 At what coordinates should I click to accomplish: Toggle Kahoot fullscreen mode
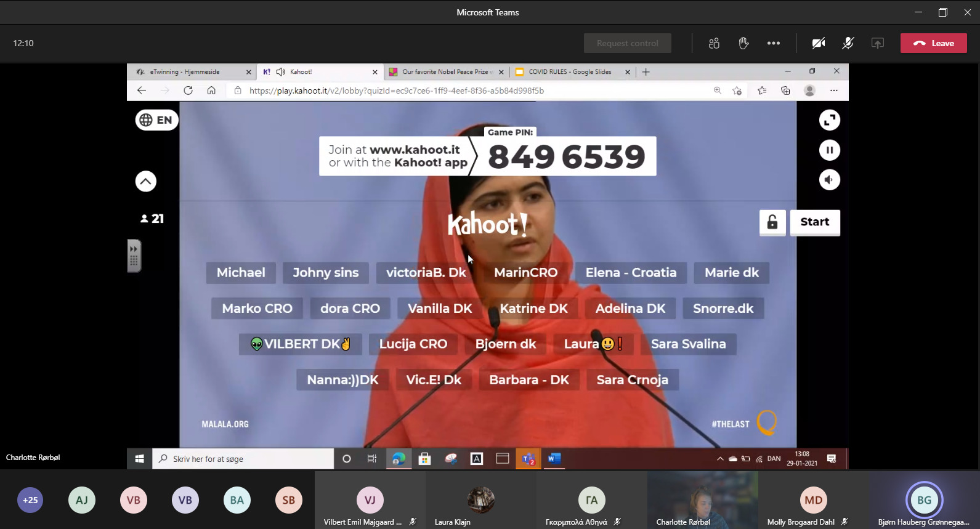830,120
